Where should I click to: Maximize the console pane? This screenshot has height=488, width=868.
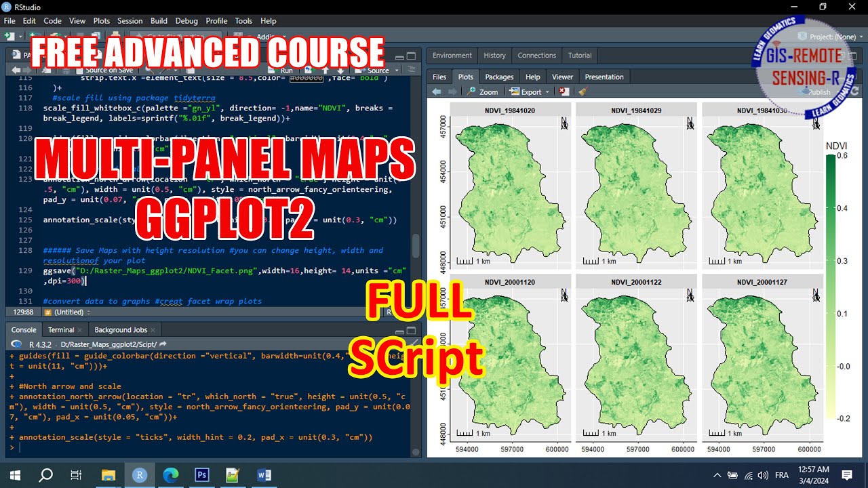point(411,330)
